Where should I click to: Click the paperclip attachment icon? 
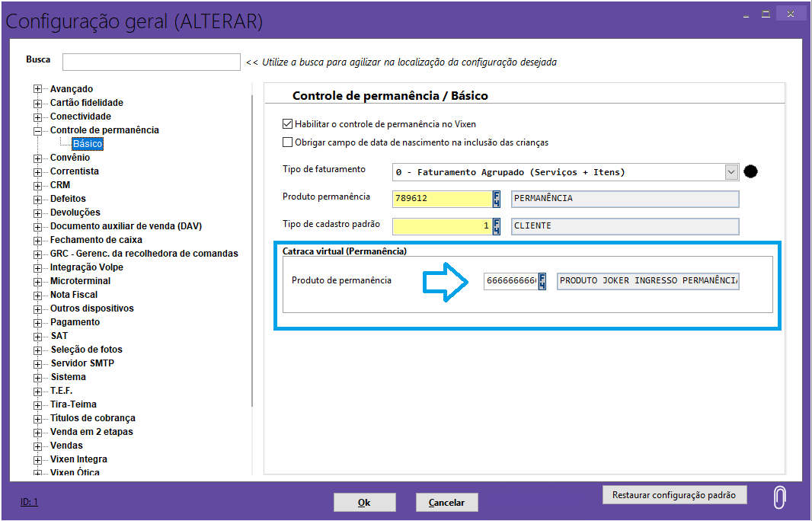[x=778, y=497]
